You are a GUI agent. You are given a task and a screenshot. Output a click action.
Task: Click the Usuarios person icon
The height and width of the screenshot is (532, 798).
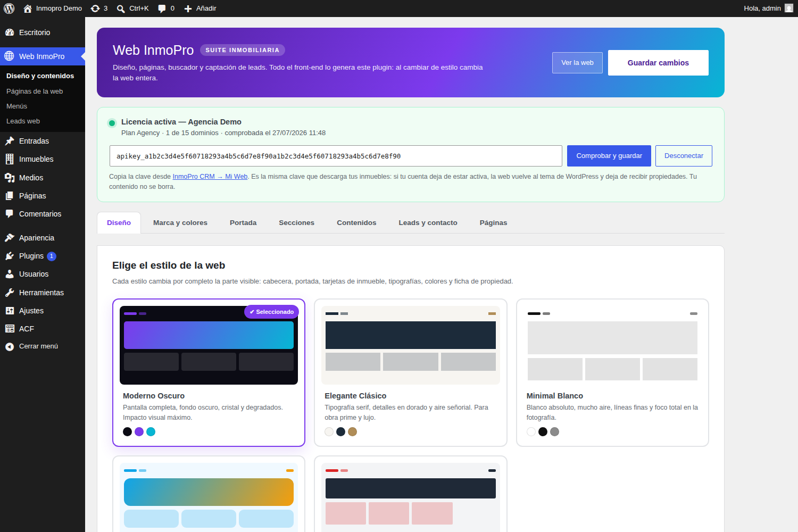(x=10, y=274)
